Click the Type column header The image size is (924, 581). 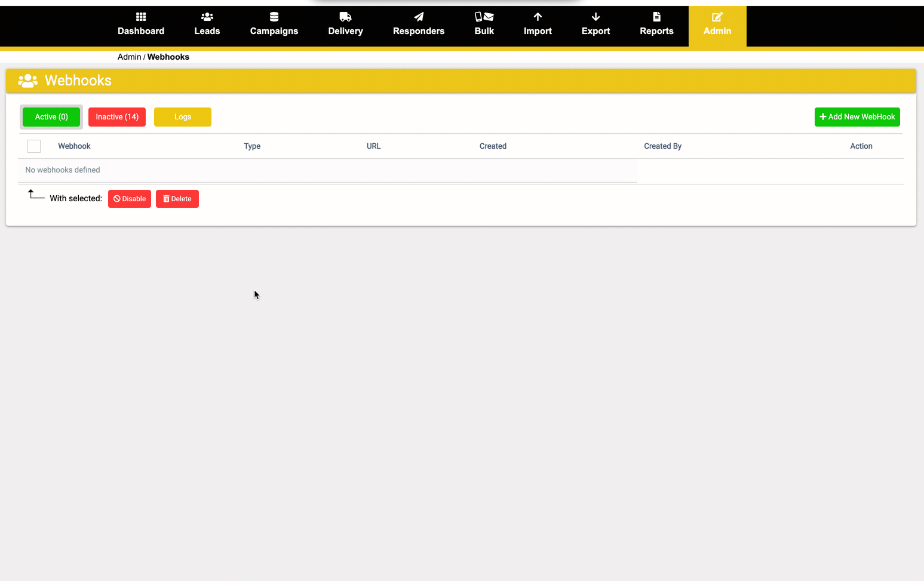point(252,146)
